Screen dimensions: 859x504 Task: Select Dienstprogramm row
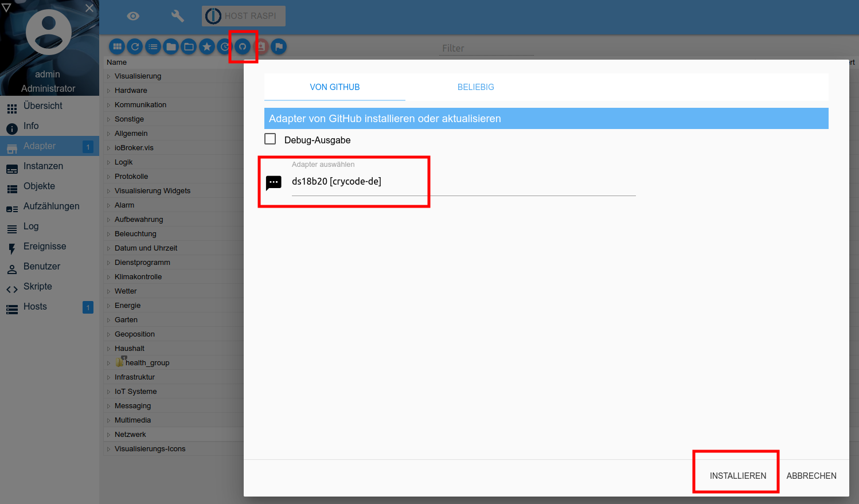tap(174, 263)
